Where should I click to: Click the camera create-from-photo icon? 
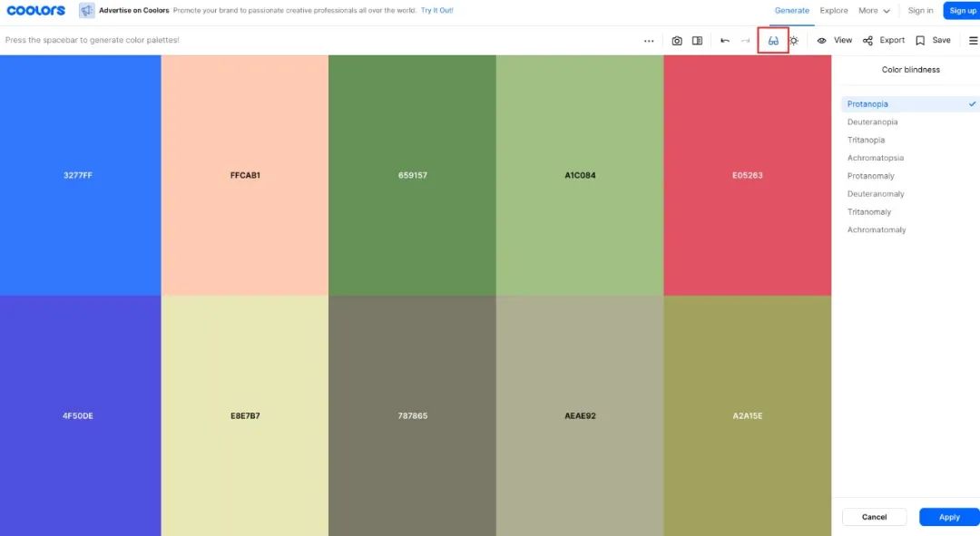coord(677,41)
